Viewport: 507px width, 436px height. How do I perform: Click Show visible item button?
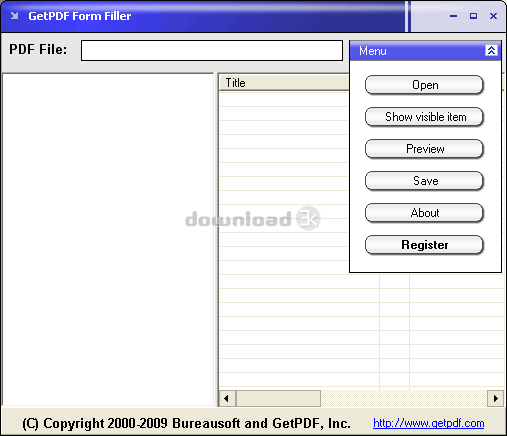coord(424,117)
